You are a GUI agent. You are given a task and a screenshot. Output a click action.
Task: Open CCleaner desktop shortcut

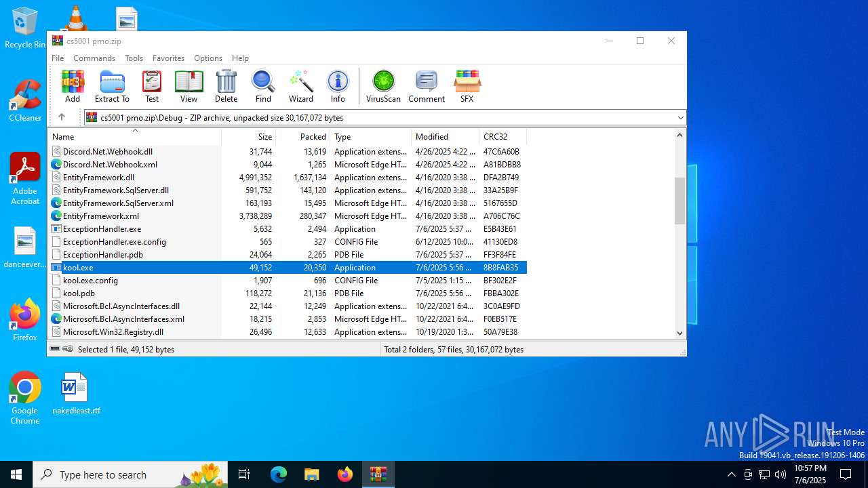25,101
